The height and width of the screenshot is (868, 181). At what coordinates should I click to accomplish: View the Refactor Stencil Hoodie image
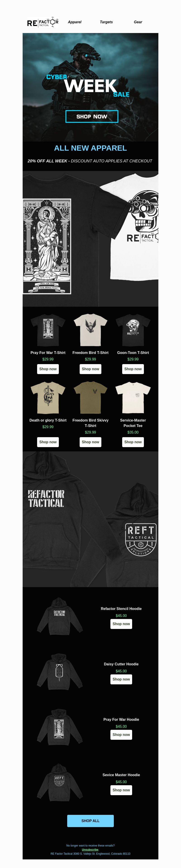point(60,617)
